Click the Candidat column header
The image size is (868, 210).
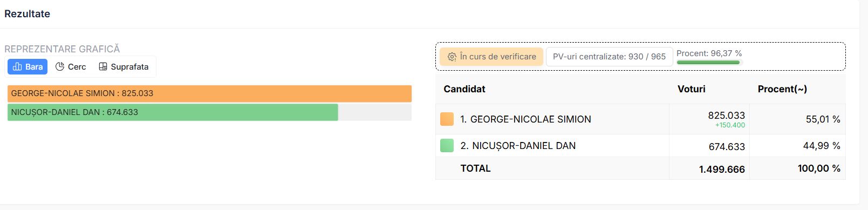coord(464,89)
